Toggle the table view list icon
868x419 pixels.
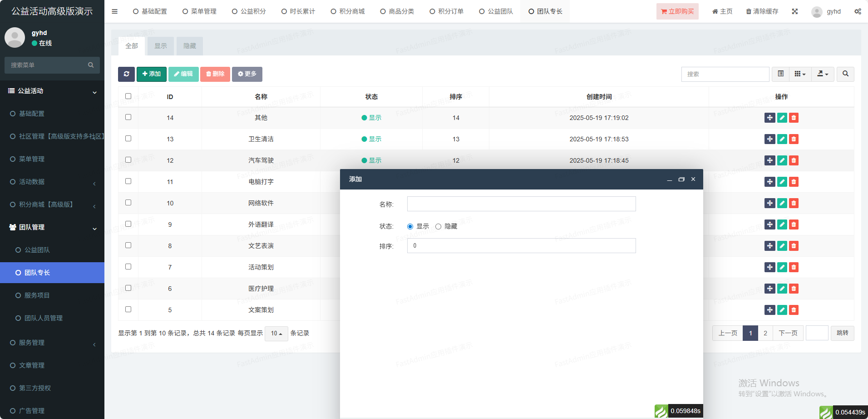click(780, 74)
